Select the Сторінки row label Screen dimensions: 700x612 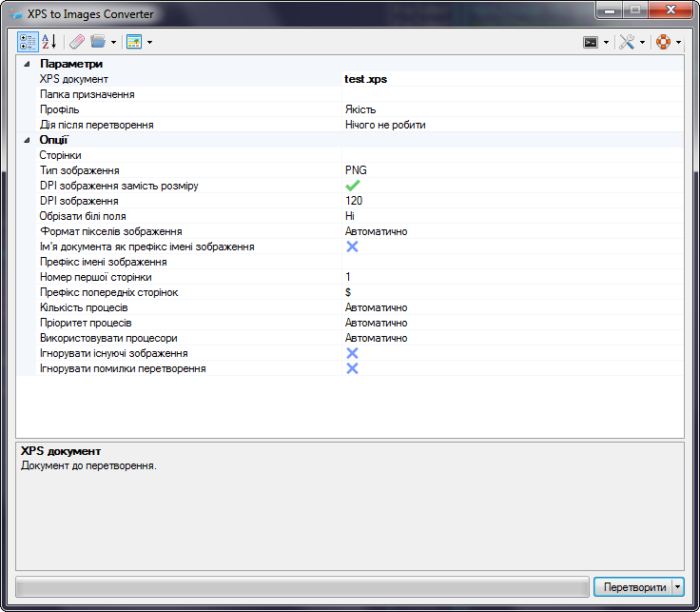tap(60, 155)
